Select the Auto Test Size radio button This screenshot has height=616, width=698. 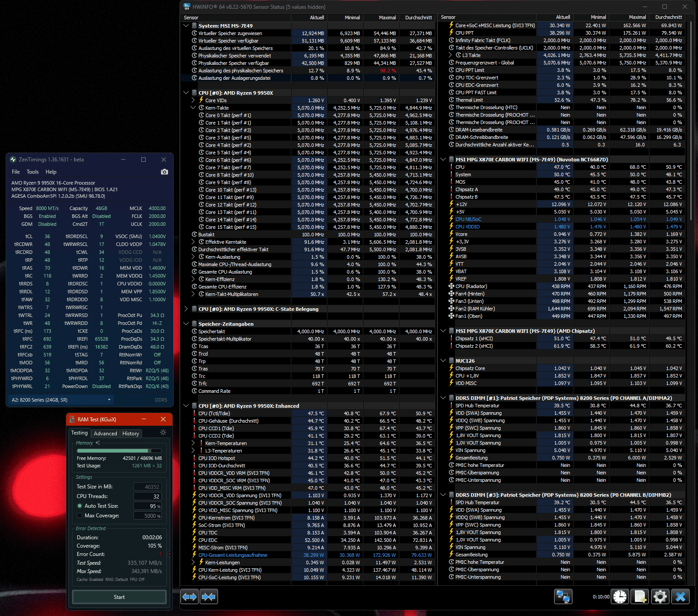click(x=80, y=506)
